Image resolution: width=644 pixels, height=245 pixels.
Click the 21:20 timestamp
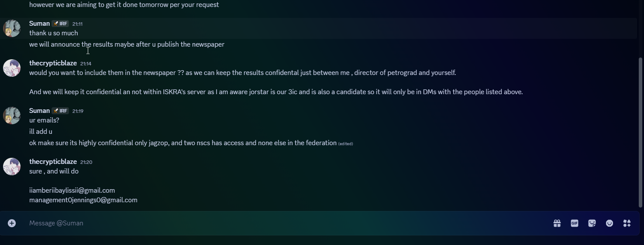pyautogui.click(x=86, y=162)
